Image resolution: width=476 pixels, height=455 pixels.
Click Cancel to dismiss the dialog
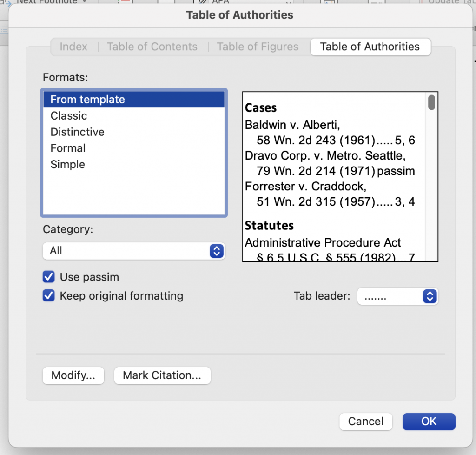pos(365,422)
